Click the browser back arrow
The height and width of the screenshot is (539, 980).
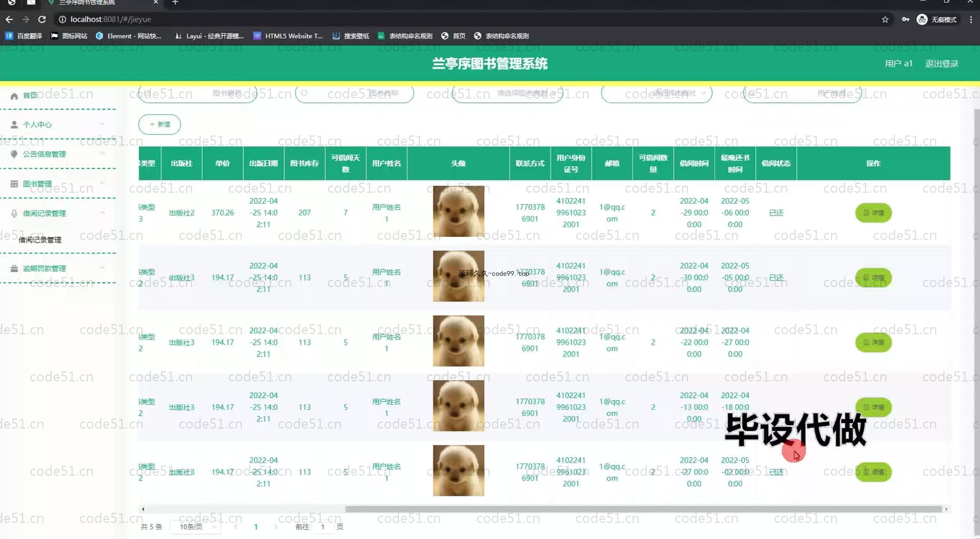(9, 19)
